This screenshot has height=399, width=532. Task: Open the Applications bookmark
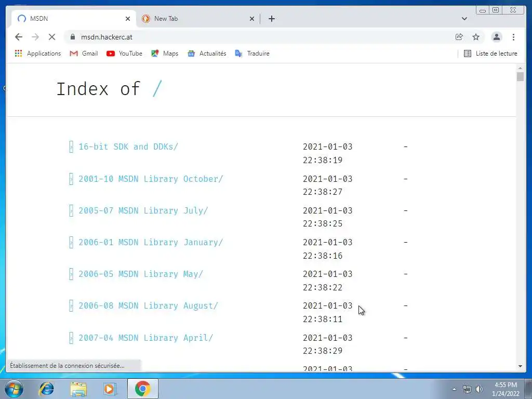click(x=37, y=54)
